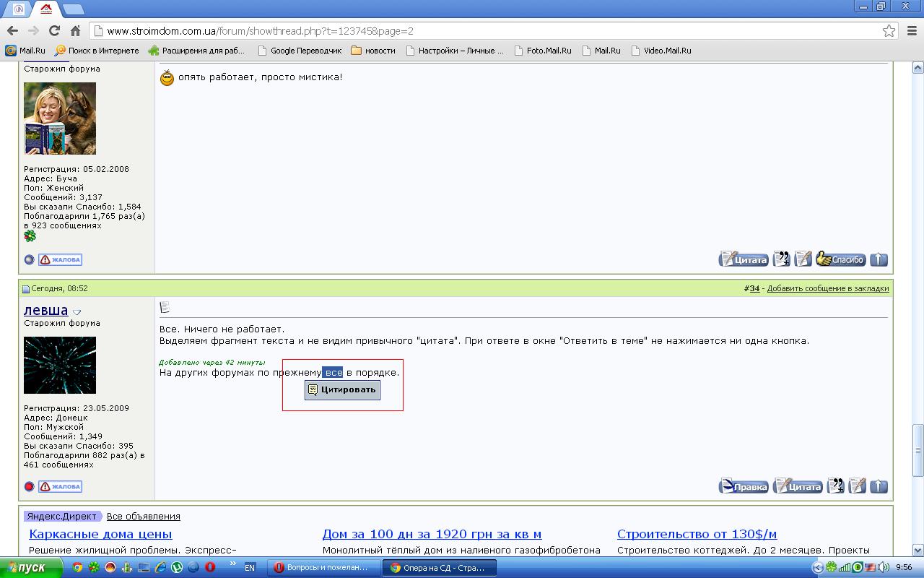The width and height of the screenshot is (924, 578).
Task: Bookmark this page with the star icon
Action: coord(889,31)
